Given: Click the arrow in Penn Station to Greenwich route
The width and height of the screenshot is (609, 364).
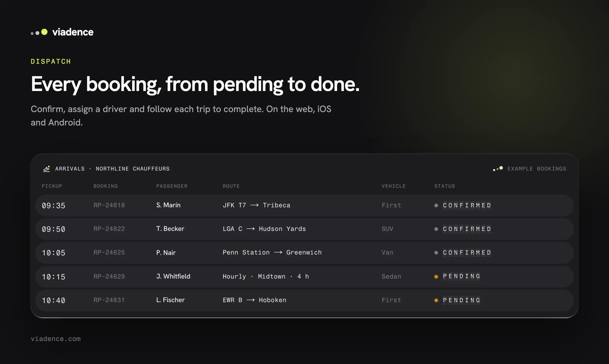Looking at the screenshot, I should click(278, 252).
